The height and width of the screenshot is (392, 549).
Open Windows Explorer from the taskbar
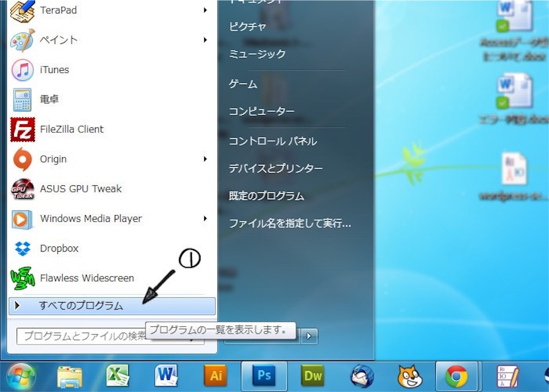(69, 376)
